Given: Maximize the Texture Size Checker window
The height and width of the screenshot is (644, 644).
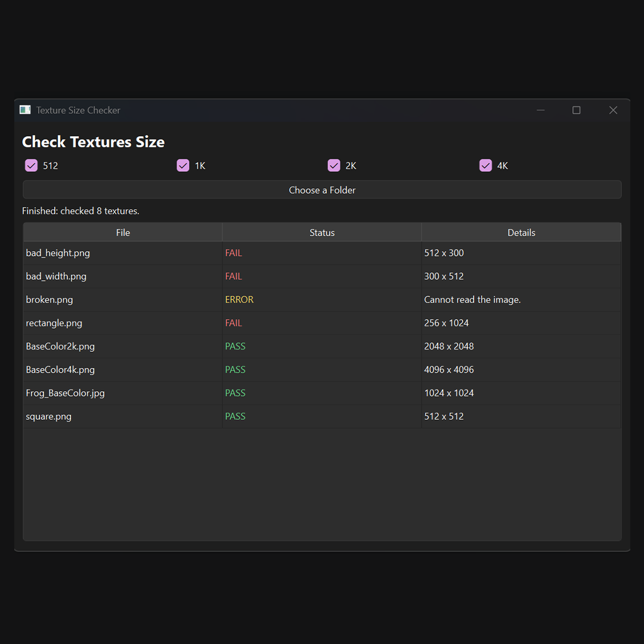Looking at the screenshot, I should coord(577,110).
